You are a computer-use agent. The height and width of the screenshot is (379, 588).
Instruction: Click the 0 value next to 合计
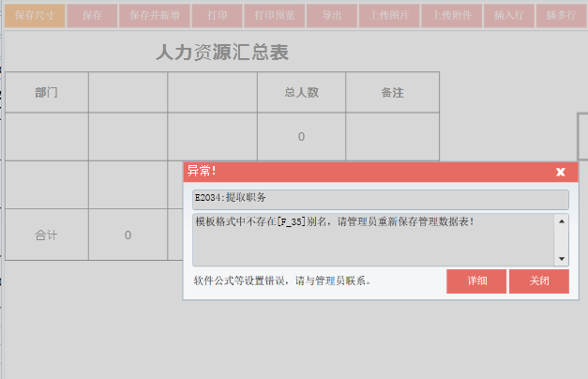(x=128, y=235)
